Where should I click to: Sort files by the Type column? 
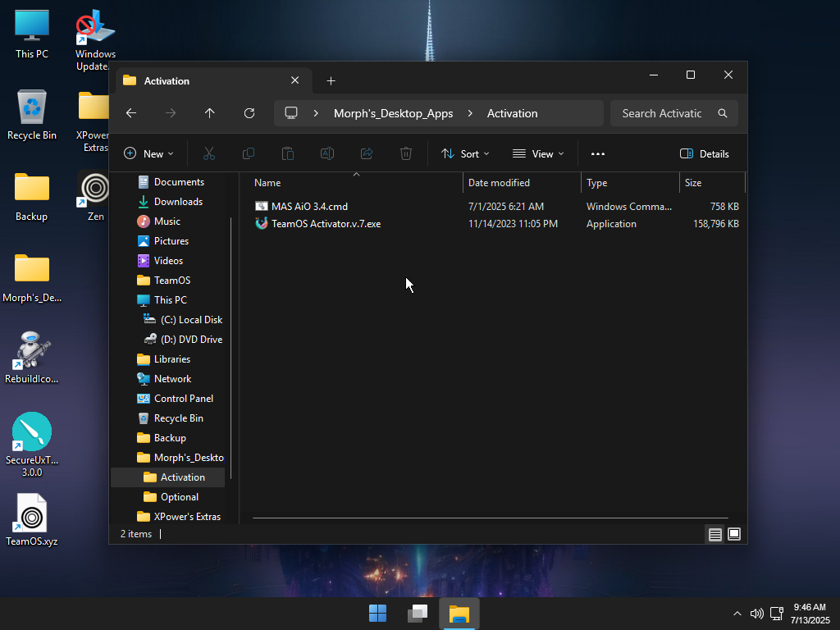point(630,183)
